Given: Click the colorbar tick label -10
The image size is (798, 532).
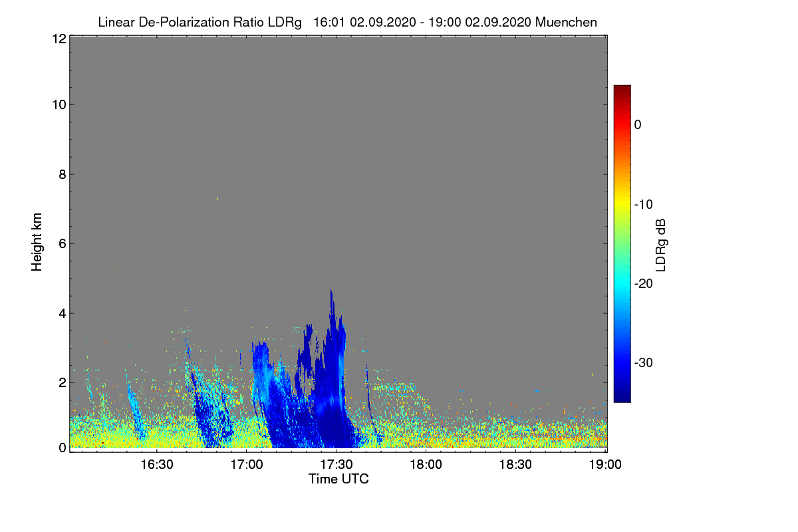Looking at the screenshot, I should pyautogui.click(x=643, y=204).
